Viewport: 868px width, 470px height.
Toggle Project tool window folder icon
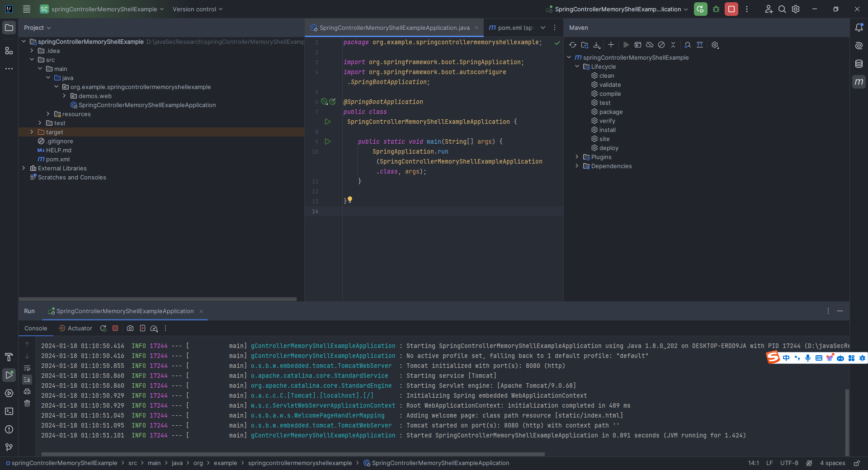[x=9, y=28]
